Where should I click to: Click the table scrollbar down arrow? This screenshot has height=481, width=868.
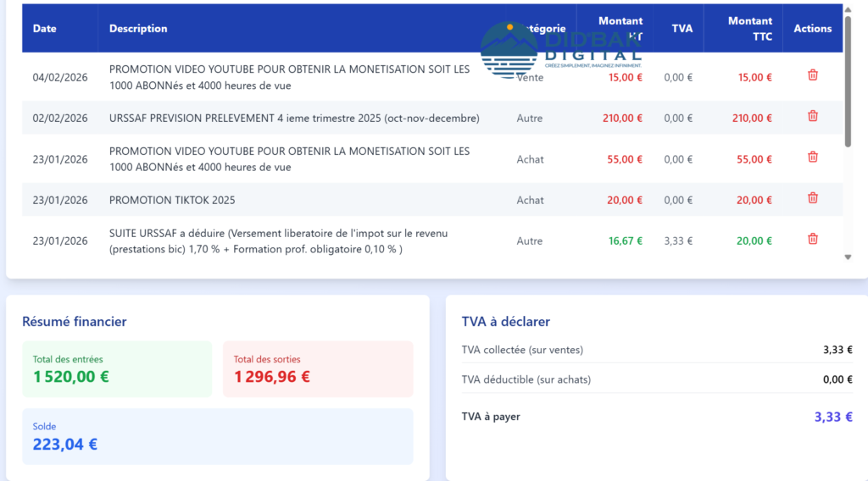[x=848, y=257]
